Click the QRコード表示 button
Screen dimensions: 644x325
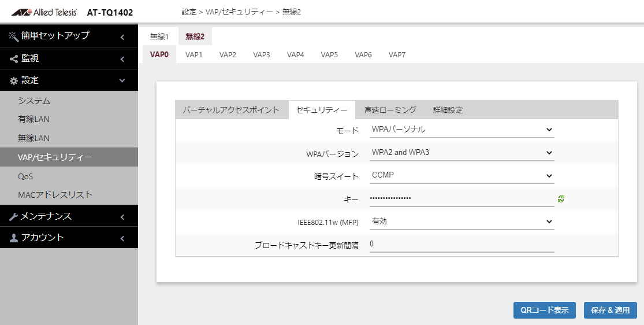545,310
